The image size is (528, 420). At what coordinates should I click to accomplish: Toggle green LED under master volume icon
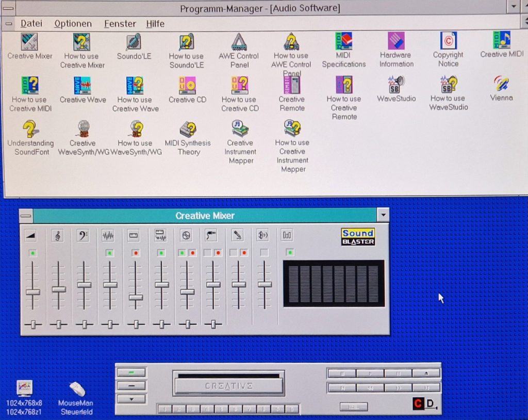click(x=32, y=253)
